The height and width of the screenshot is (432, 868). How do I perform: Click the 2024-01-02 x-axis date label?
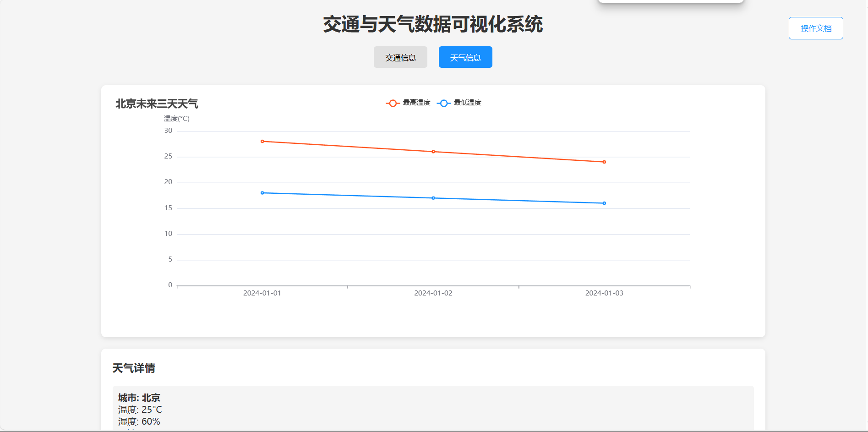tap(433, 293)
